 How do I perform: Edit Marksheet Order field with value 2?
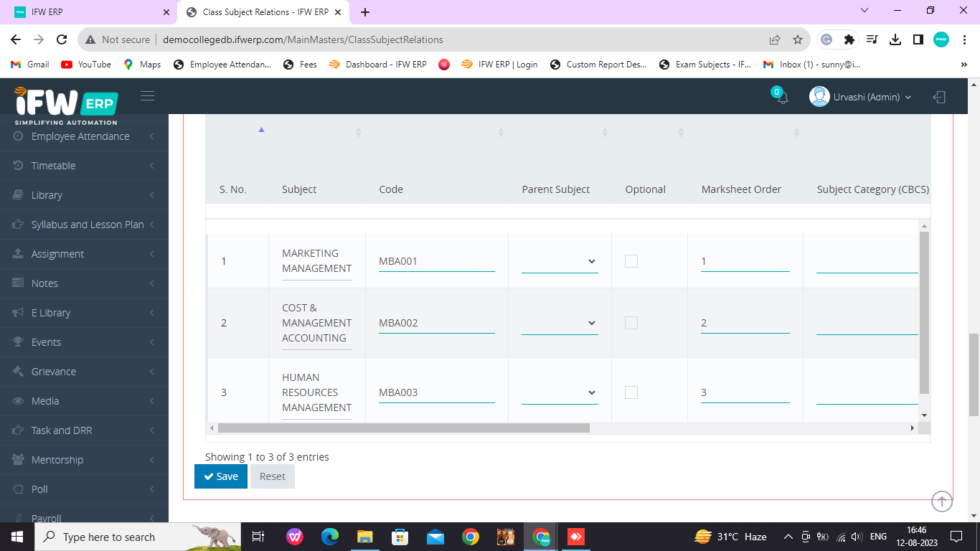tap(745, 323)
